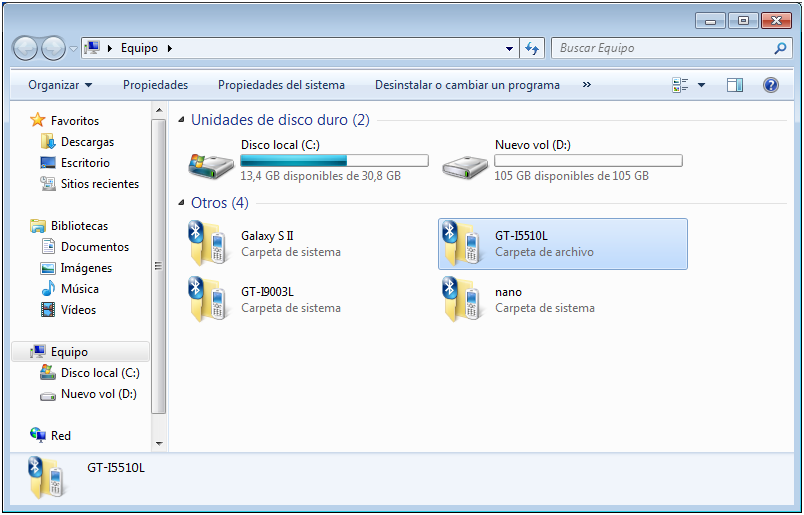Select the GT-I5510L Bluetooth device icon

click(x=463, y=243)
